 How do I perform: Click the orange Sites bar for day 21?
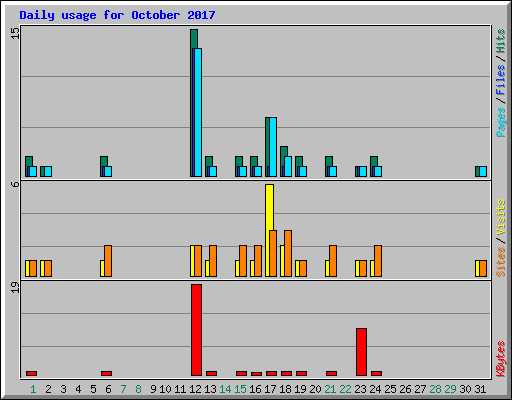tap(333, 261)
